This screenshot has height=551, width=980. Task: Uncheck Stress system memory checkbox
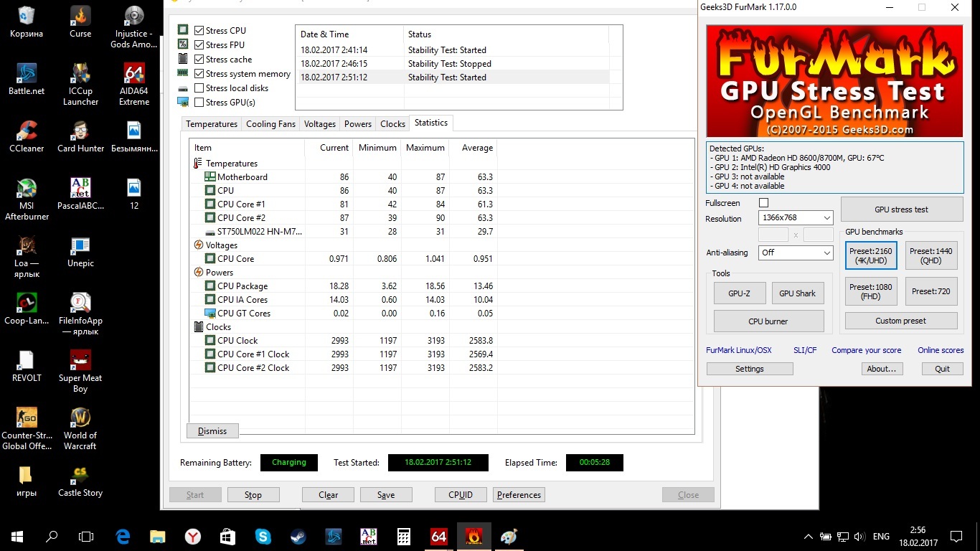[199, 74]
